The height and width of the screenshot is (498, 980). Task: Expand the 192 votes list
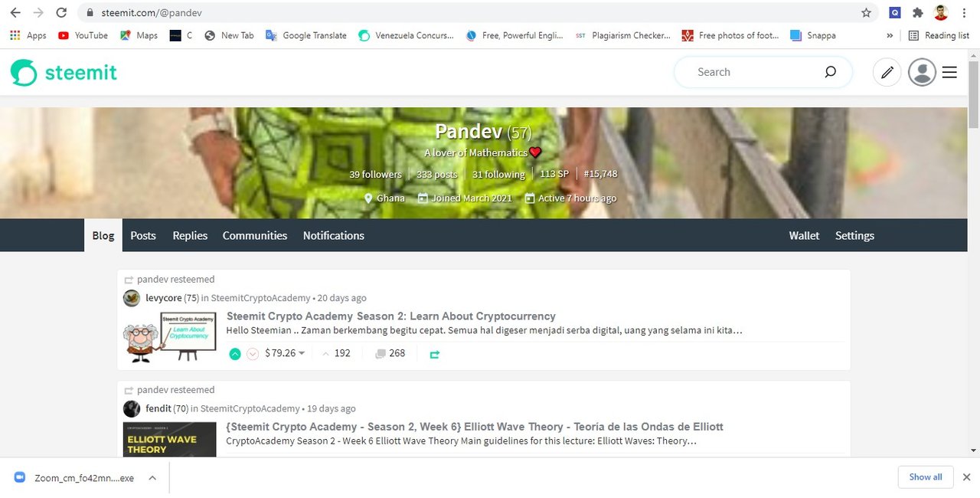[336, 353]
